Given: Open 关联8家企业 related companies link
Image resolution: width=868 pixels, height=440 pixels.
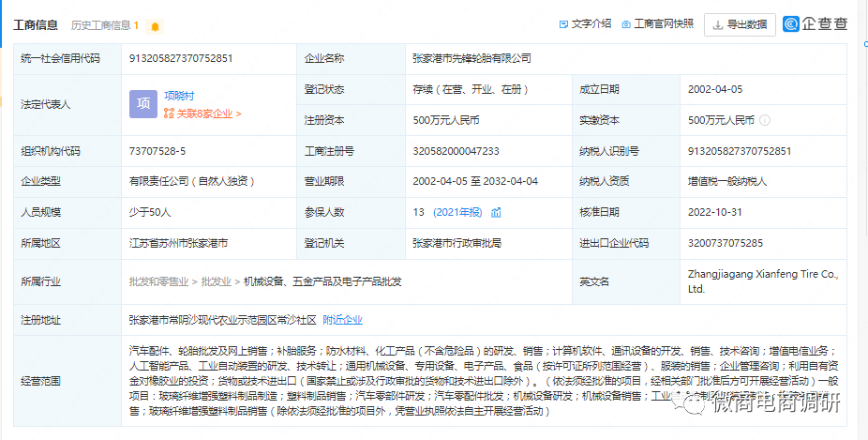Looking at the screenshot, I should 202,114.
